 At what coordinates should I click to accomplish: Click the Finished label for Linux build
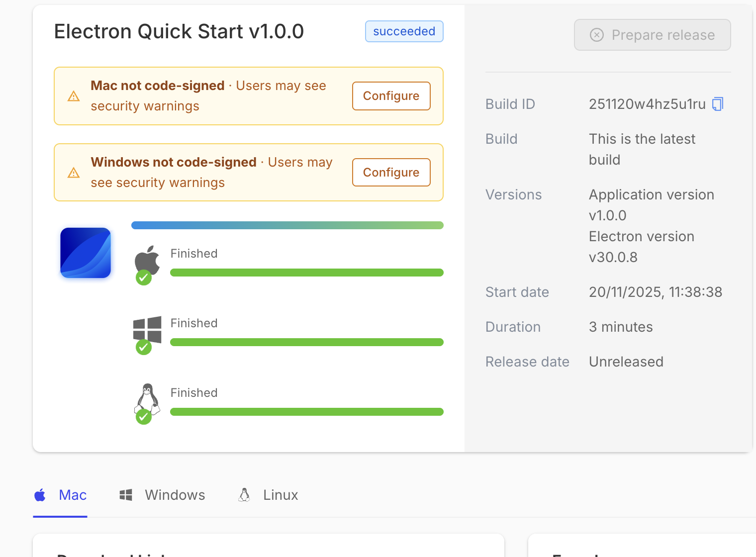click(194, 393)
